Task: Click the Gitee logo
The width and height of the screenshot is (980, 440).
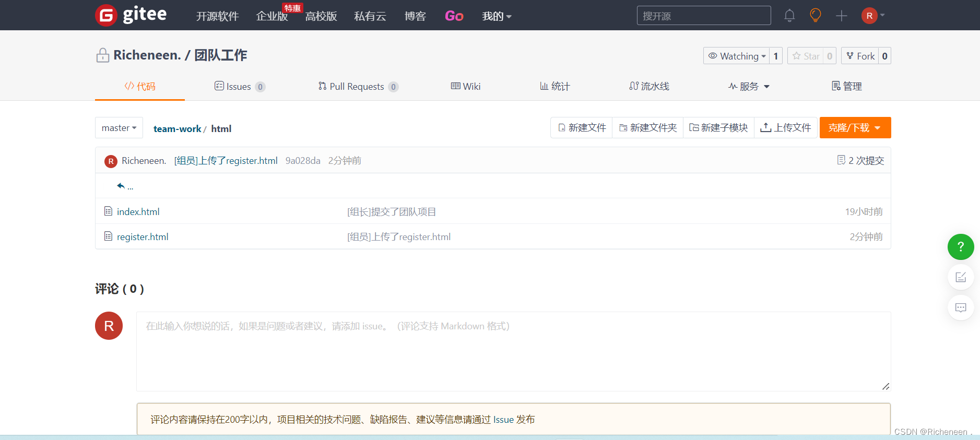Action: [131, 15]
